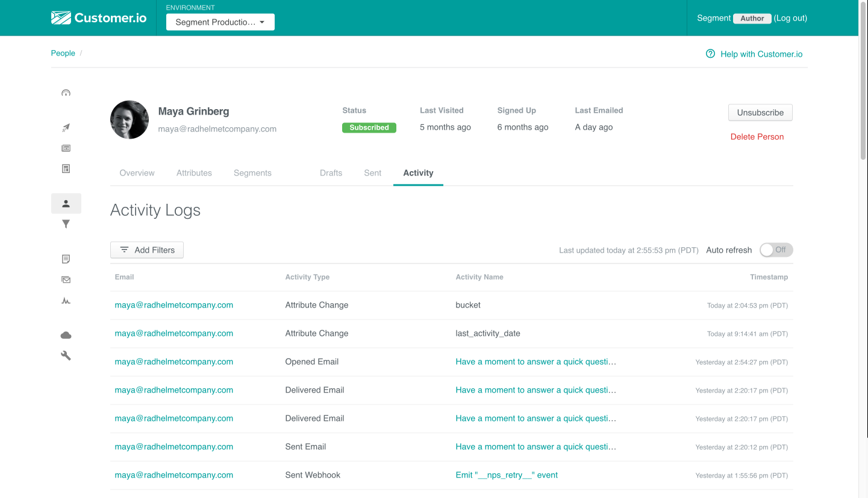The width and height of the screenshot is (868, 498).
Task: Select the Activity tab
Action: tap(419, 173)
